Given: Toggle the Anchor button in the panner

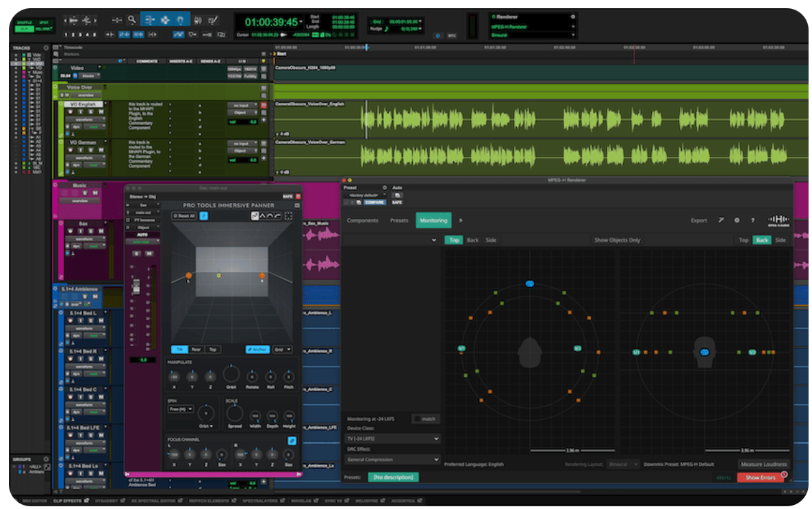Looking at the screenshot, I should [257, 350].
